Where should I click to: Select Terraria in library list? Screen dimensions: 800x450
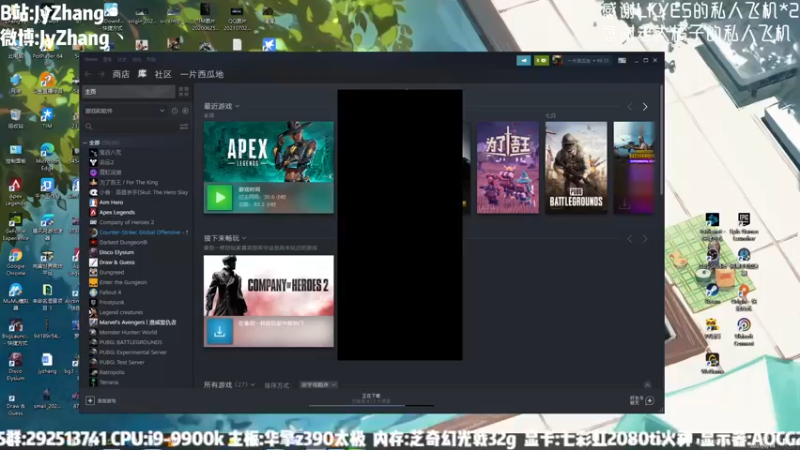coord(109,382)
